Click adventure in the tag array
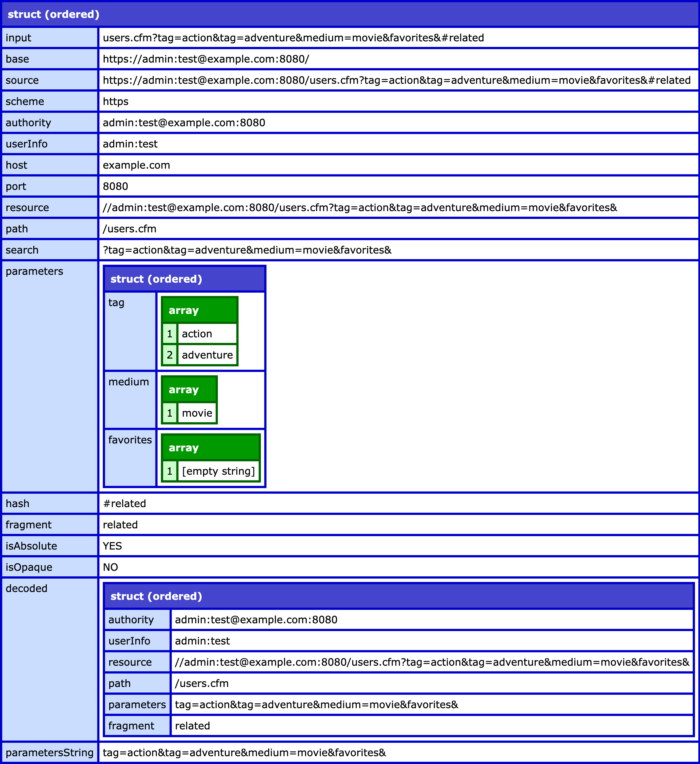 click(207, 355)
